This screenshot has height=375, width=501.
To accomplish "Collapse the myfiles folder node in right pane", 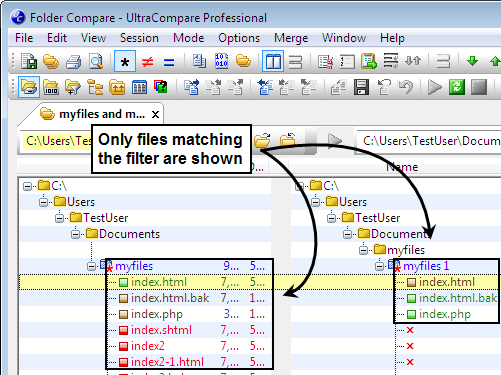I will 363,250.
